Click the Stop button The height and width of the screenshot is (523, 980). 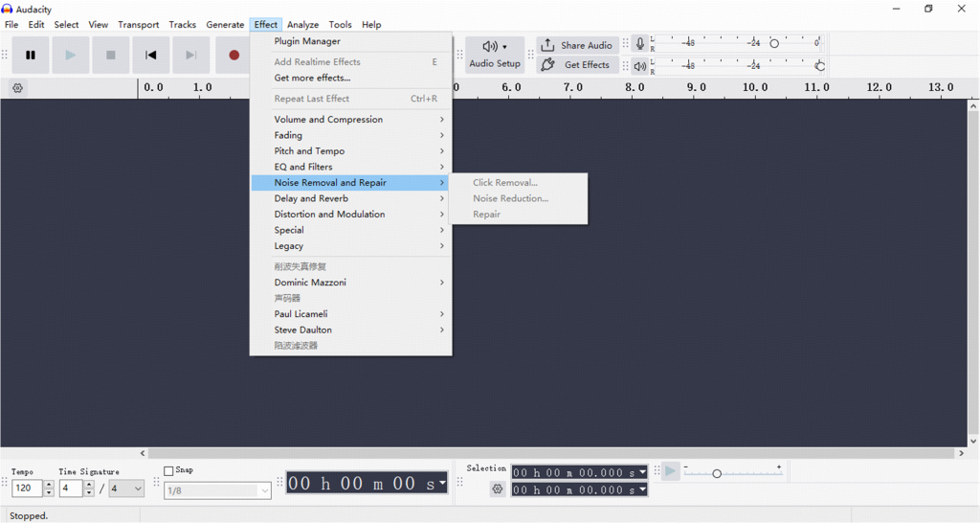point(111,55)
